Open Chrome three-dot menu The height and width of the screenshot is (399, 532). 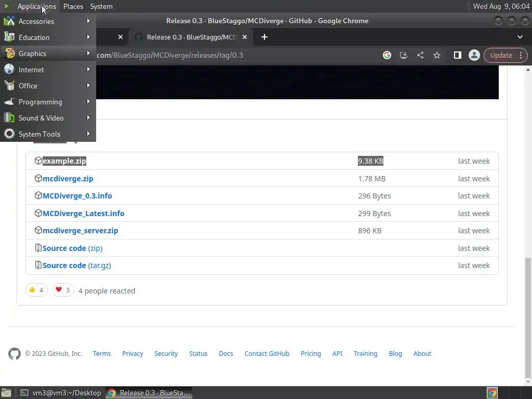[521, 55]
